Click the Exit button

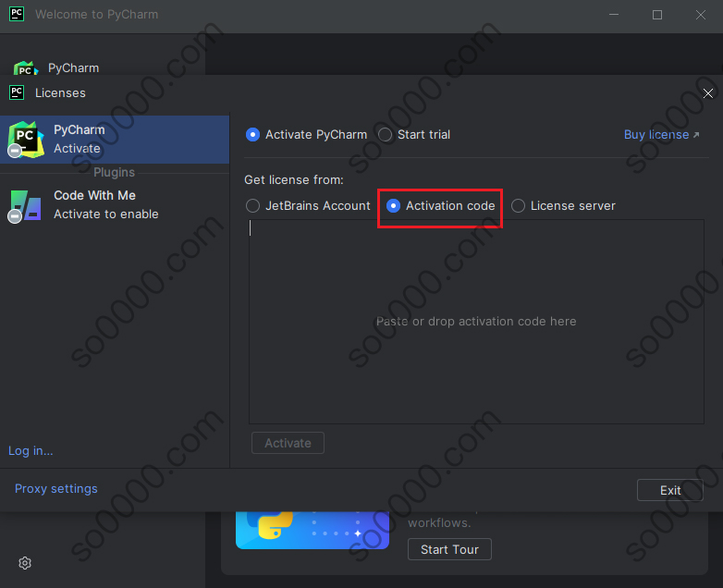pos(670,490)
